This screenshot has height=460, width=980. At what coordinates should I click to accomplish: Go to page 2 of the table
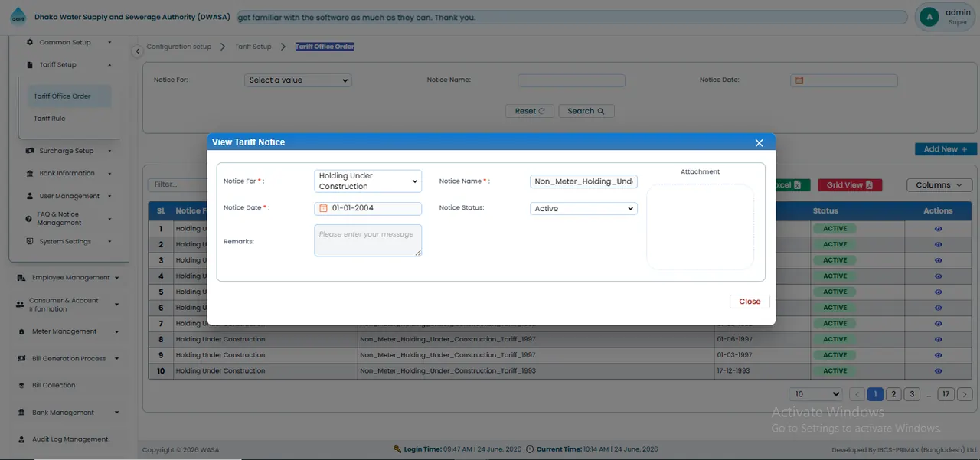point(893,394)
